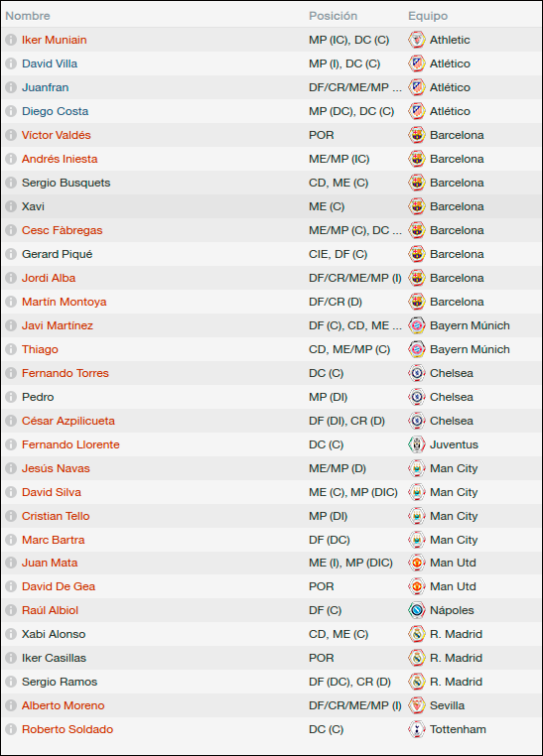Click Man Utd badge next to David De Gea
543x756 pixels.
pos(417,586)
